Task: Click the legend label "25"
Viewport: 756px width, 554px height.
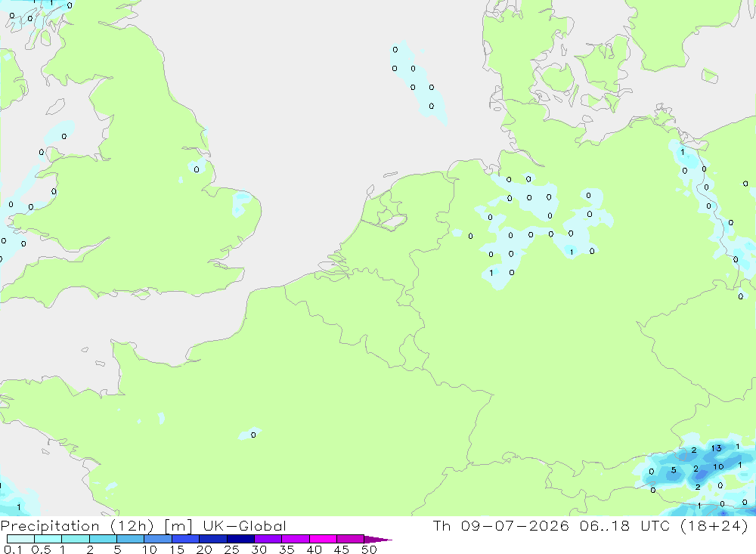Action: (231, 549)
